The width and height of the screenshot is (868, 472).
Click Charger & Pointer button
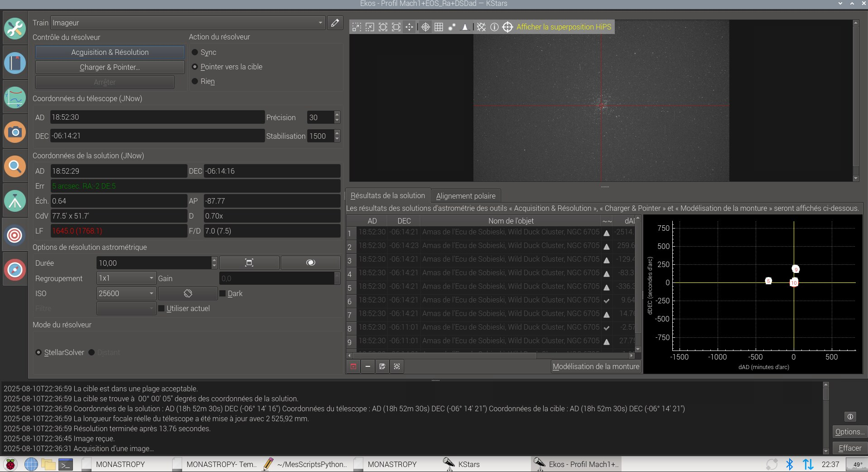click(110, 67)
